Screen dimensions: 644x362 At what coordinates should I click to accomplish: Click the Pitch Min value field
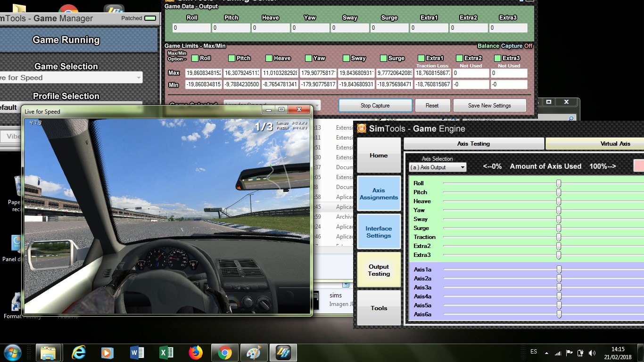pyautogui.click(x=241, y=85)
